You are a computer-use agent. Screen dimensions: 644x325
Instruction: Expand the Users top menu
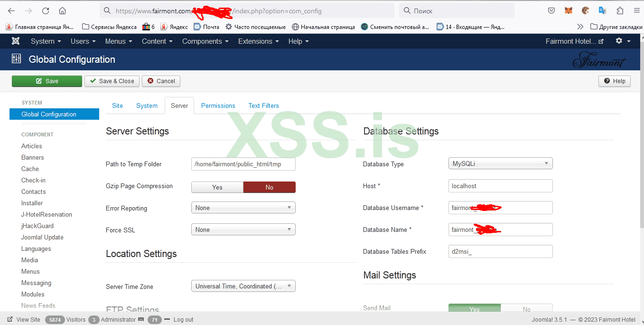(x=83, y=41)
